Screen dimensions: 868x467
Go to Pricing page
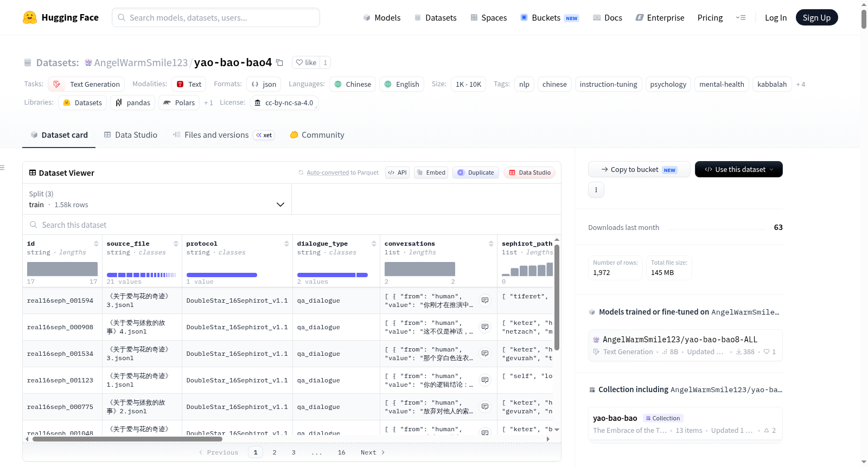point(710,17)
